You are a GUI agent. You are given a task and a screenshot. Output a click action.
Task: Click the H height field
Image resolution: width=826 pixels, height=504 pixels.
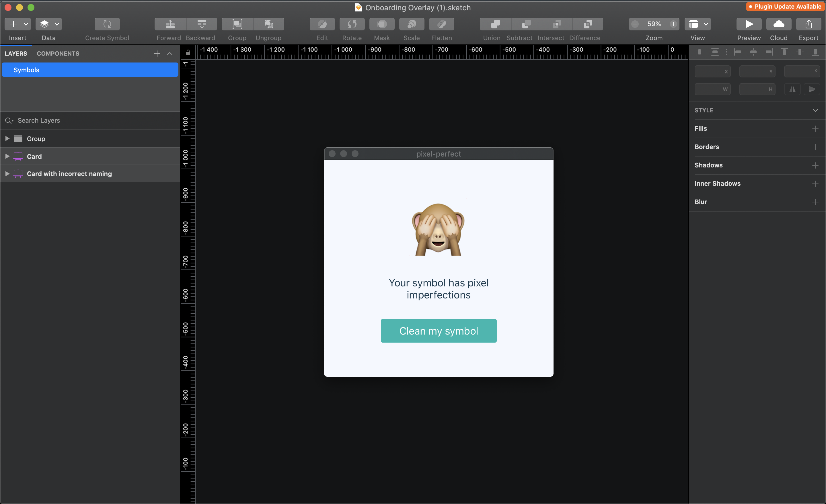pos(757,89)
